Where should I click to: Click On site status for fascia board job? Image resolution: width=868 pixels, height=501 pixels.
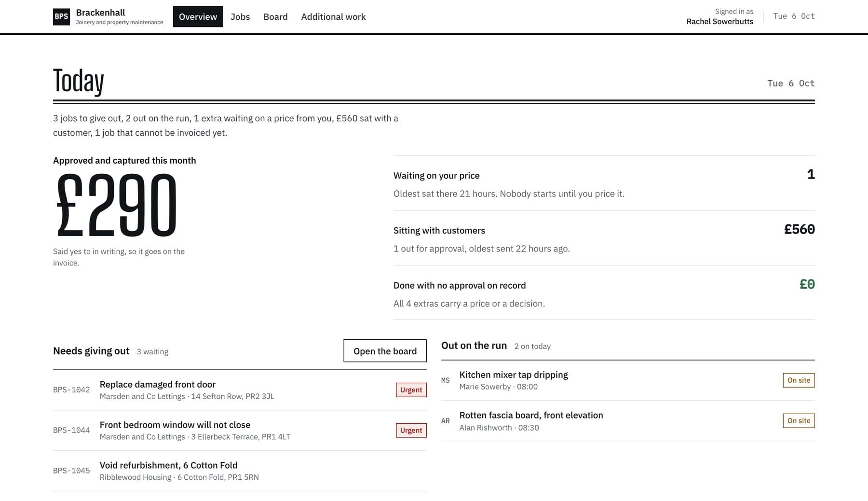tap(799, 421)
